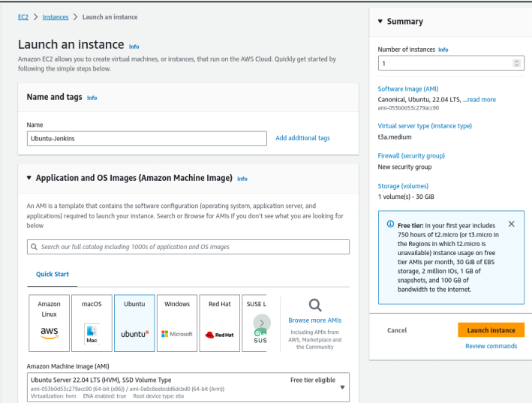Viewport: 532px width, 403px height.
Task: Open Review commands link
Action: [x=491, y=346]
